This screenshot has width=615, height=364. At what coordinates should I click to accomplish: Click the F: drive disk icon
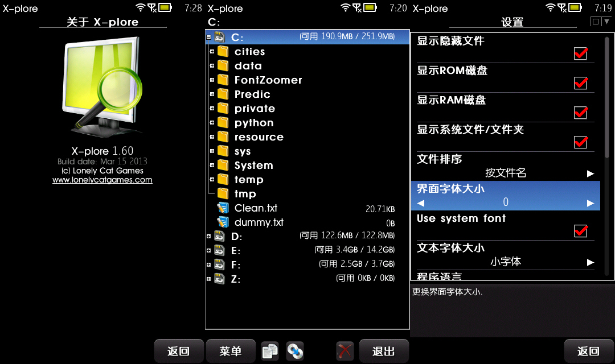[219, 265]
